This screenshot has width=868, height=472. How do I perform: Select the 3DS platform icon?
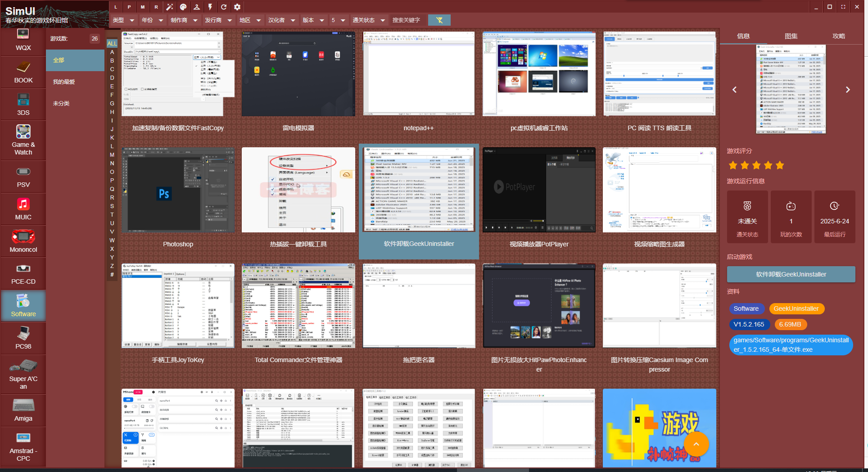point(23,104)
